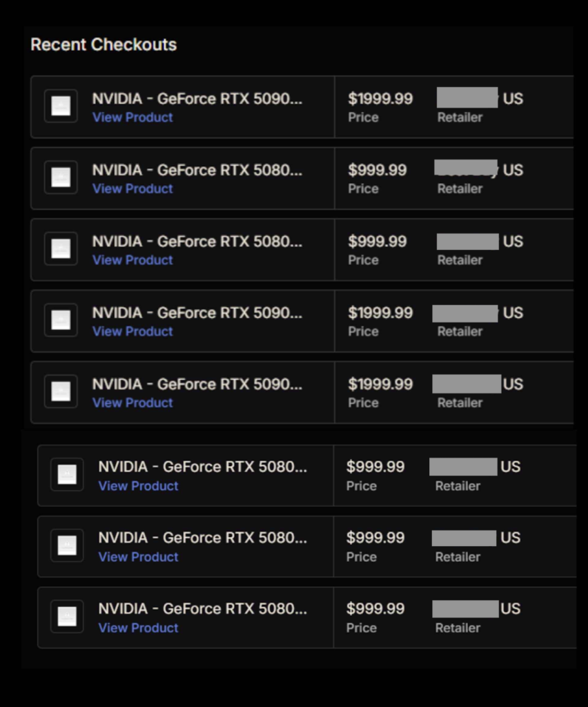Screen dimensions: 588x707
Task: Open the product thumbnail in the last checkout row
Action: (67, 617)
